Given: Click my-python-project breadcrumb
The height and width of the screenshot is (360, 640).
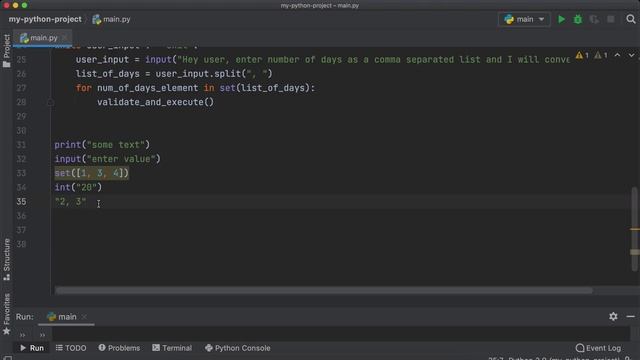Looking at the screenshot, I should 45,19.
